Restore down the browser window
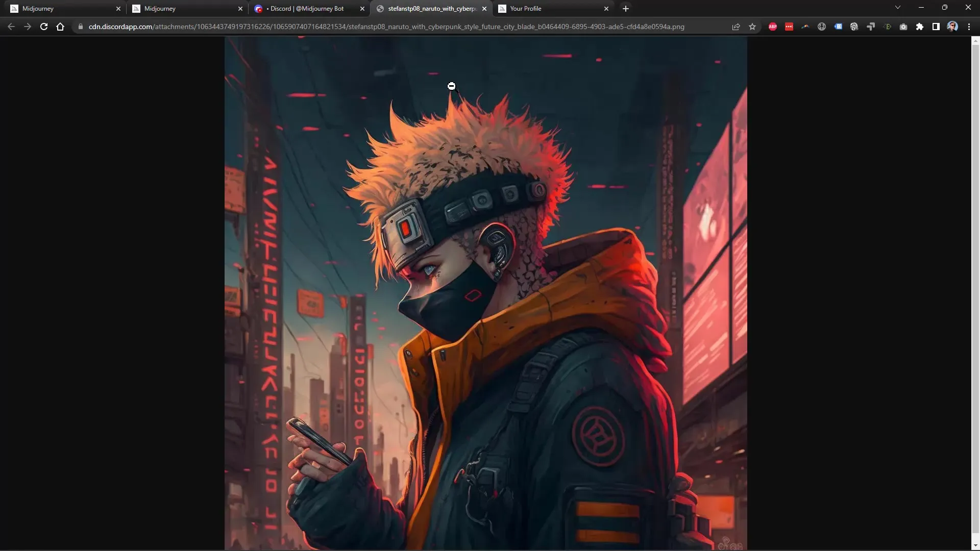The height and width of the screenshot is (551, 980). click(x=945, y=8)
